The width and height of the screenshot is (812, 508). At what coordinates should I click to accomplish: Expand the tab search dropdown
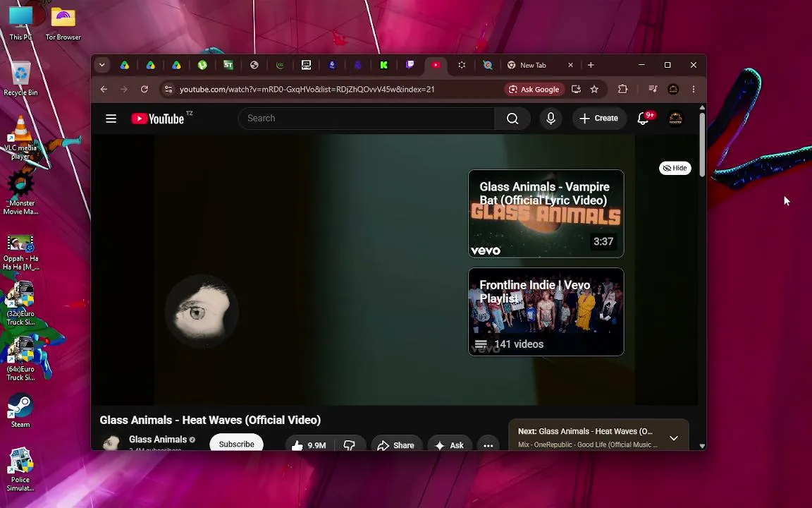pos(102,65)
